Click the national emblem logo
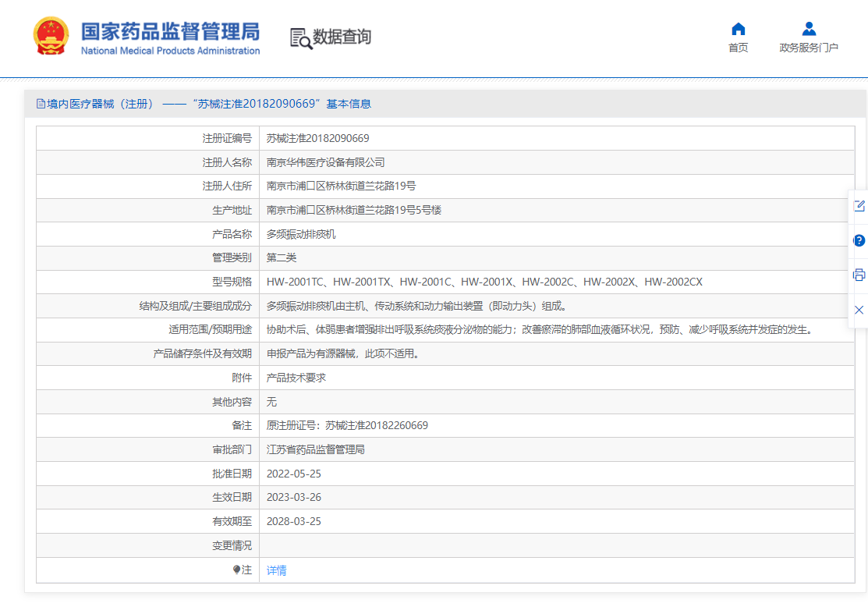 point(51,36)
